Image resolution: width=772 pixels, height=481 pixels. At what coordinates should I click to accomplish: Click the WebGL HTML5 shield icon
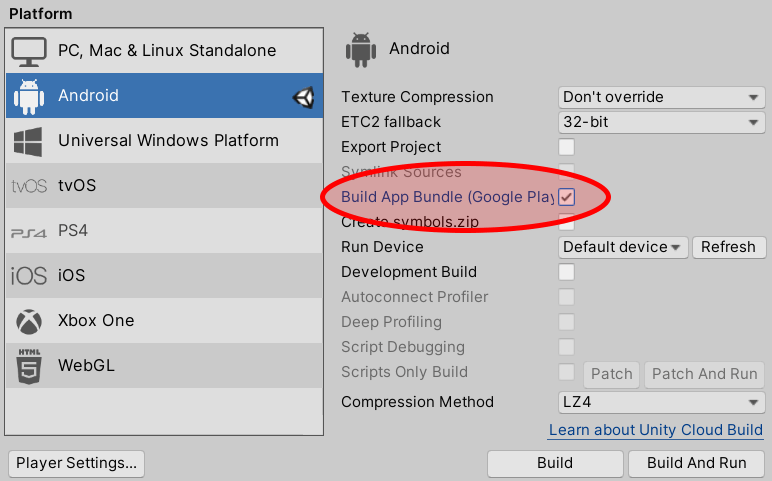pyautogui.click(x=28, y=366)
